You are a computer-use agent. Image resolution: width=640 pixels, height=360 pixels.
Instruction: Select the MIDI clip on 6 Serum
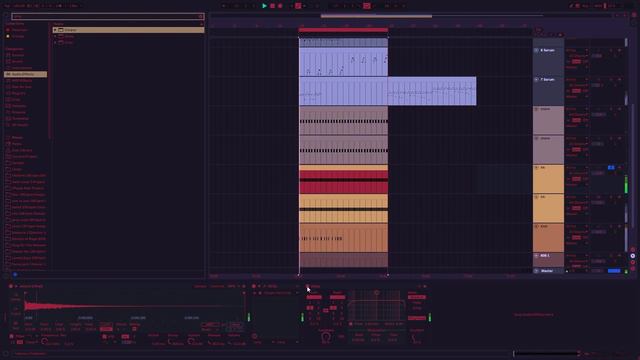pos(343,62)
